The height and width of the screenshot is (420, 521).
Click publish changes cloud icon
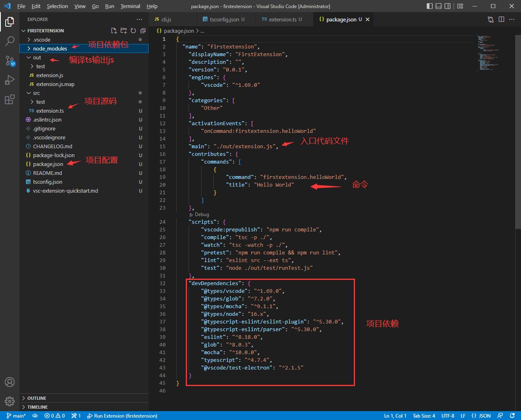35,416
